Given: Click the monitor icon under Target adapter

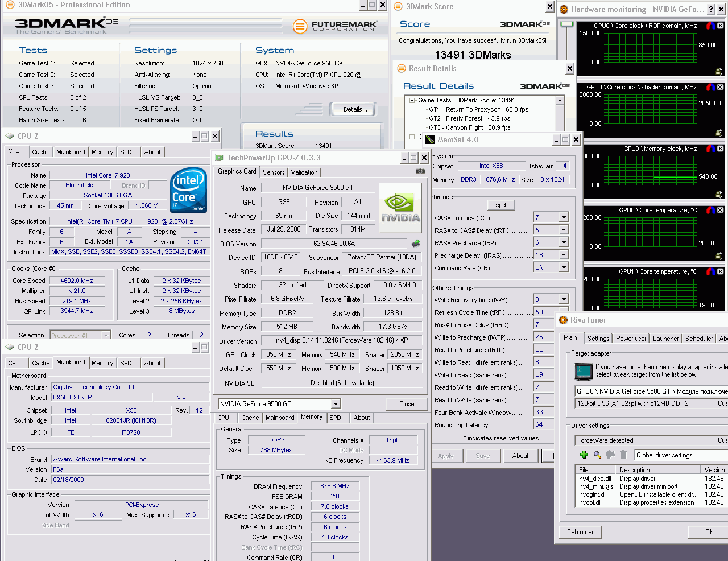Looking at the screenshot, I should point(584,372).
